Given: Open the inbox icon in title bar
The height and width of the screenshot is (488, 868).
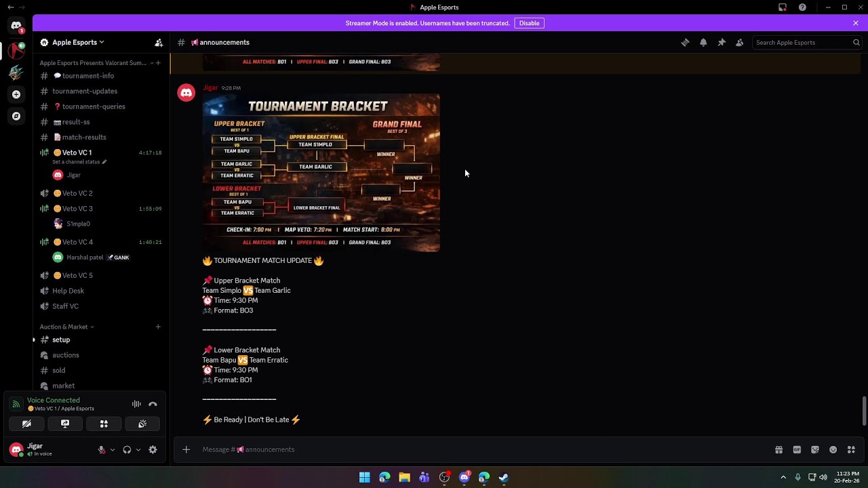Looking at the screenshot, I should pos(783,7).
